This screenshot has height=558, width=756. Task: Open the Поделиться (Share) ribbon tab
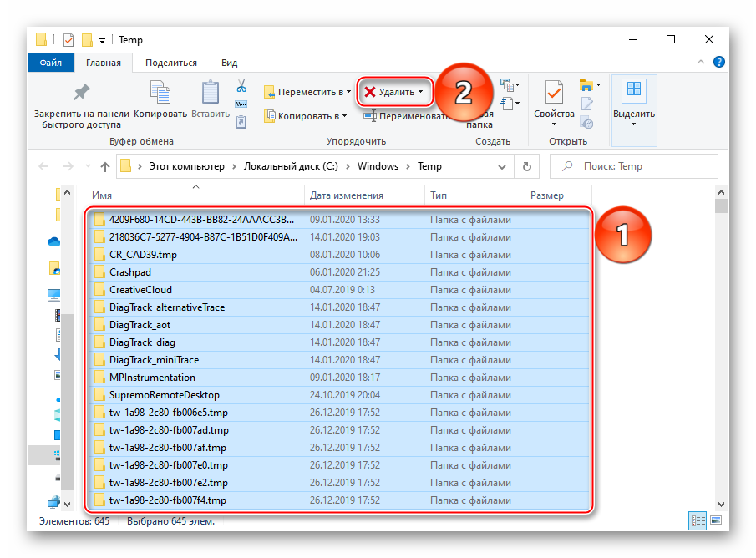click(171, 63)
